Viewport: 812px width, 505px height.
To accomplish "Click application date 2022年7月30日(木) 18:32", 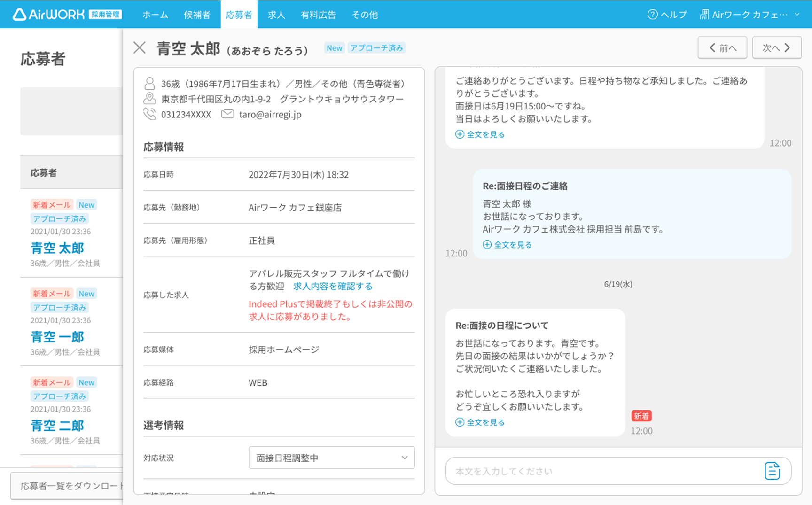I will point(298,175).
